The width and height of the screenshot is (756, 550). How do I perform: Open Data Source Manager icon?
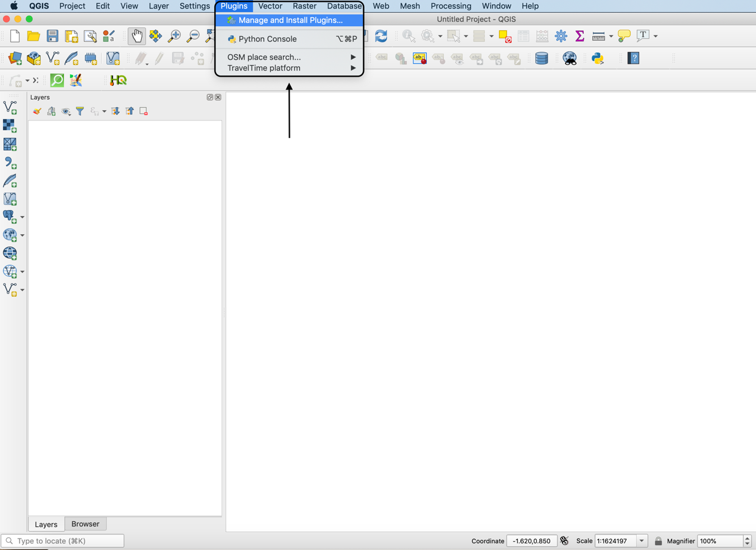(x=15, y=58)
